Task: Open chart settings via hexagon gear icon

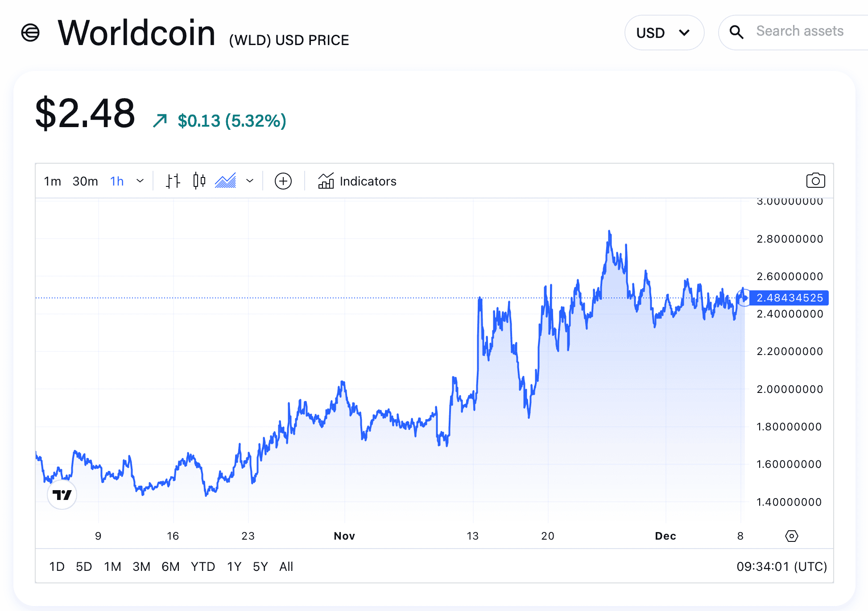Action: (792, 536)
